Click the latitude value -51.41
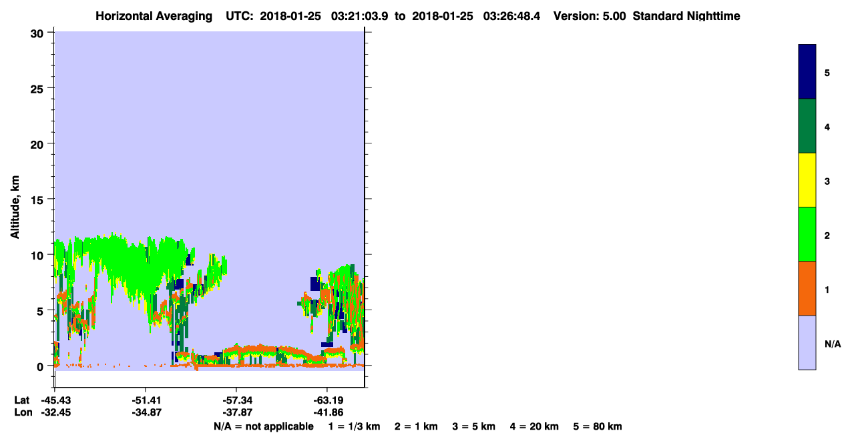The image size is (868, 445). pyautogui.click(x=146, y=400)
